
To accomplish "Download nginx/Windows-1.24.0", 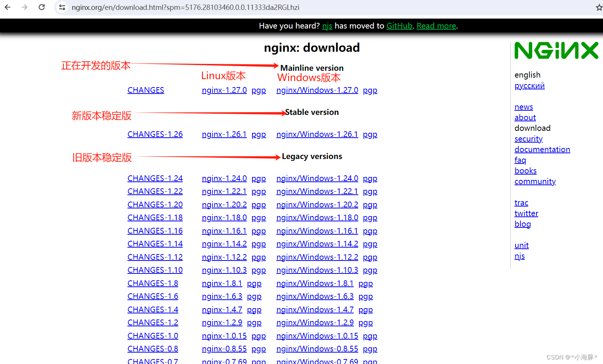I will point(317,178).
